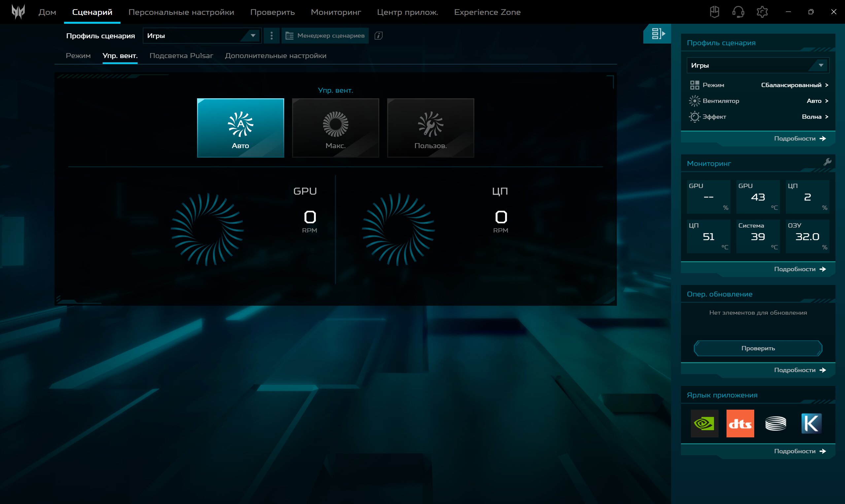
Task: Click the Проверить update button
Action: pyautogui.click(x=758, y=348)
